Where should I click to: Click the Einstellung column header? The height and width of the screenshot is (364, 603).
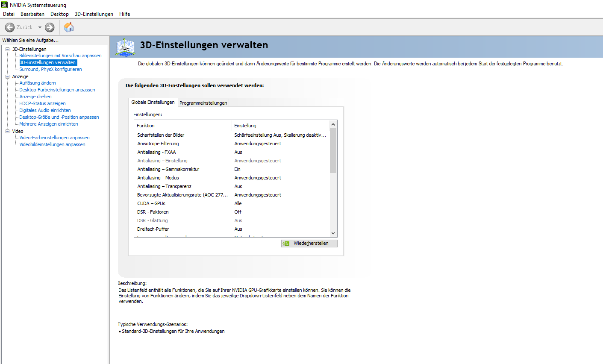point(281,126)
